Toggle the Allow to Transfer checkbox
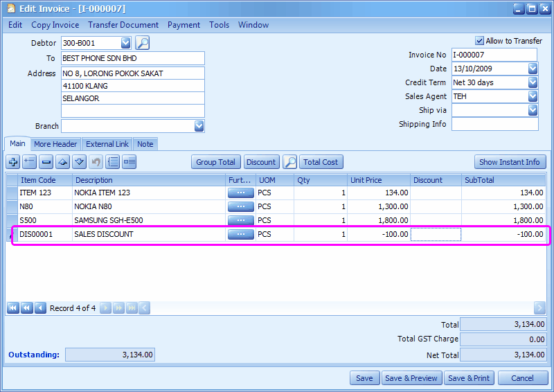The height and width of the screenshot is (392, 554). (x=480, y=41)
